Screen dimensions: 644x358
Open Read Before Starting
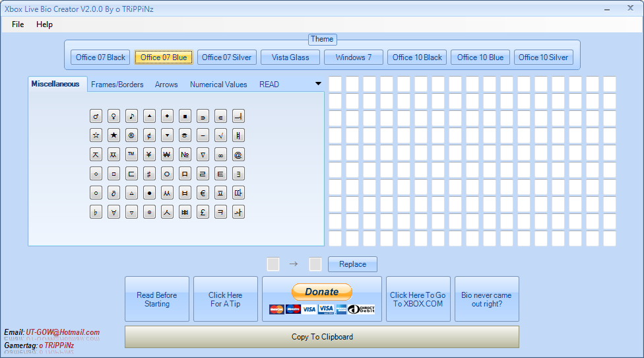157,299
